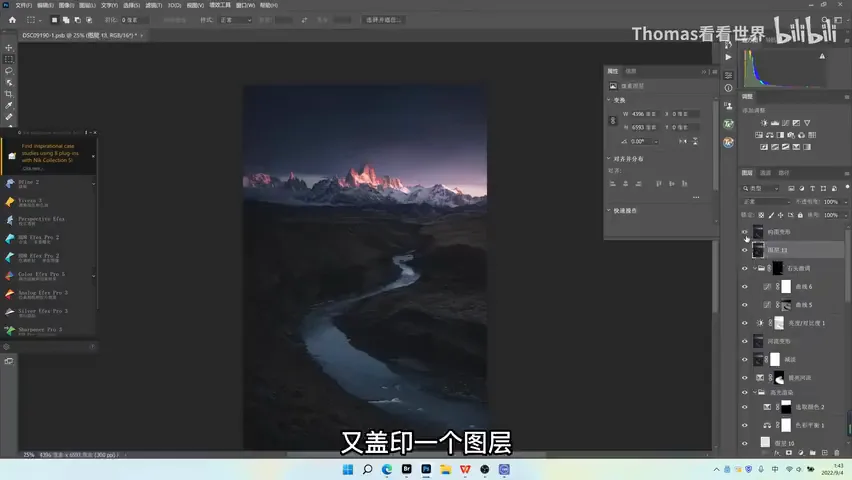Open the Info panel icon in dock

click(x=728, y=88)
